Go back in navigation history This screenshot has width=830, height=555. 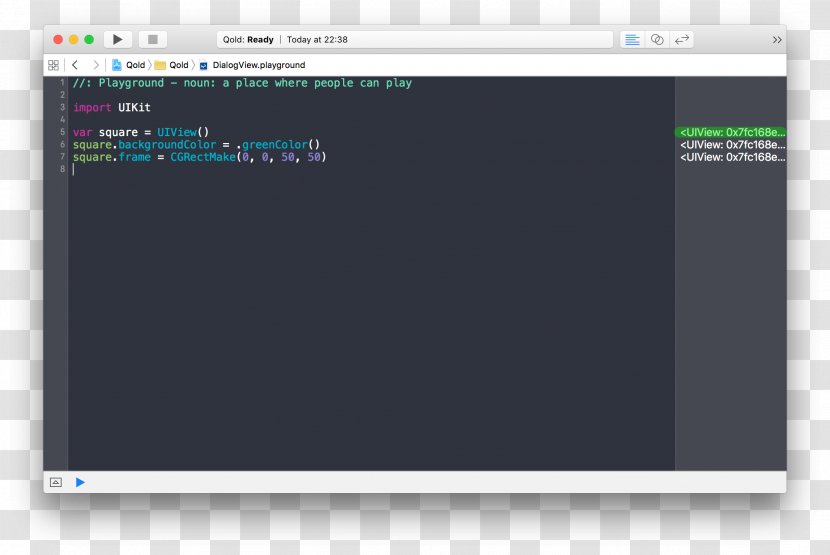pyautogui.click(x=75, y=65)
